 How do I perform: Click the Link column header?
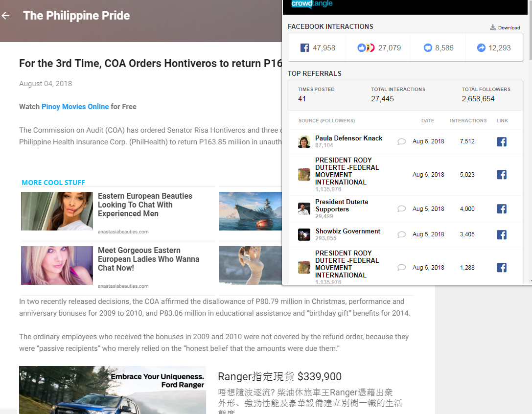click(x=502, y=121)
